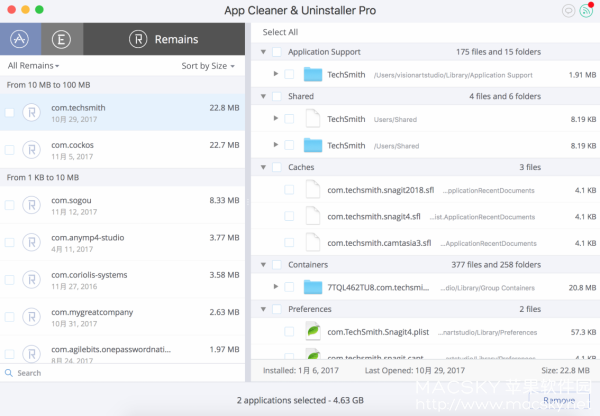This screenshot has width=600, height=416.
Task: Check the Containers section checkbox
Action: coord(277,264)
